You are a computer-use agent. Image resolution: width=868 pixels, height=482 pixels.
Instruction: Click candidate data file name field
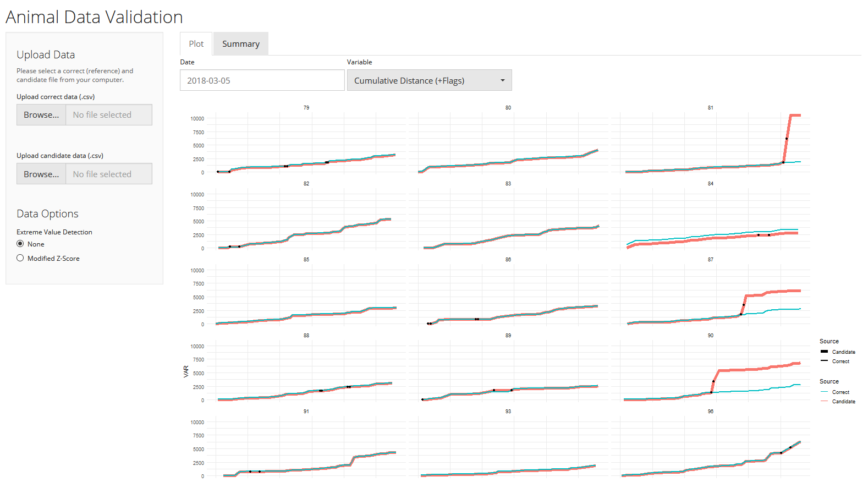[109, 174]
